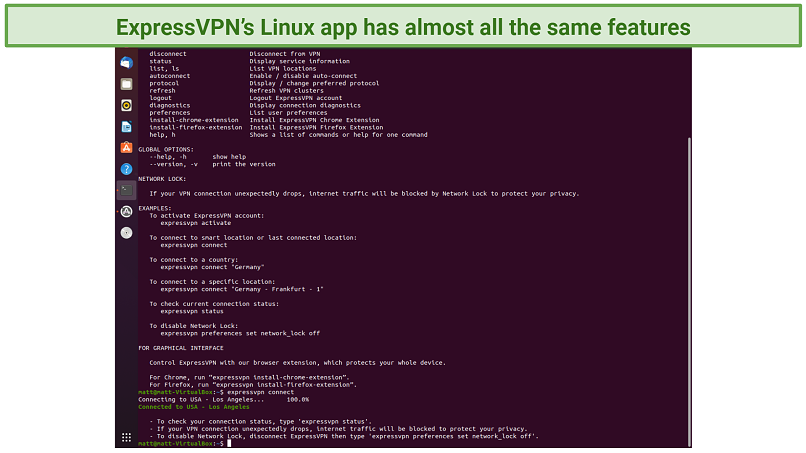Click the indented 'expressvpn status' example command

[x=192, y=311]
